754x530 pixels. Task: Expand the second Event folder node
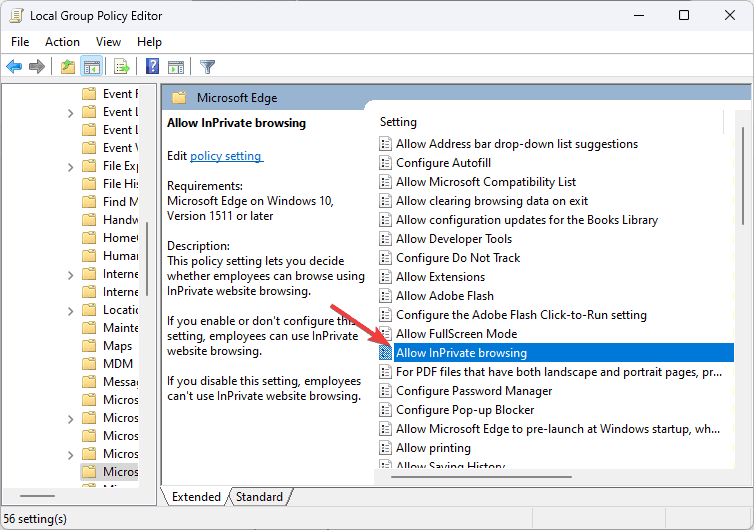[71, 114]
